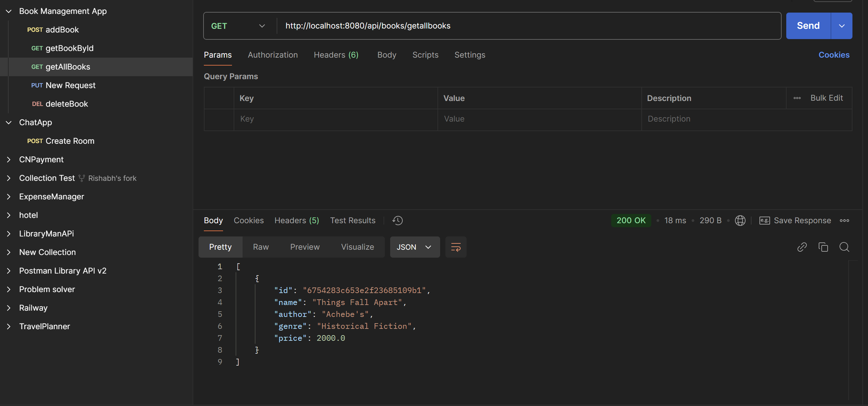The height and width of the screenshot is (406, 868).
Task: Open the GET method dropdown
Action: [x=262, y=25]
